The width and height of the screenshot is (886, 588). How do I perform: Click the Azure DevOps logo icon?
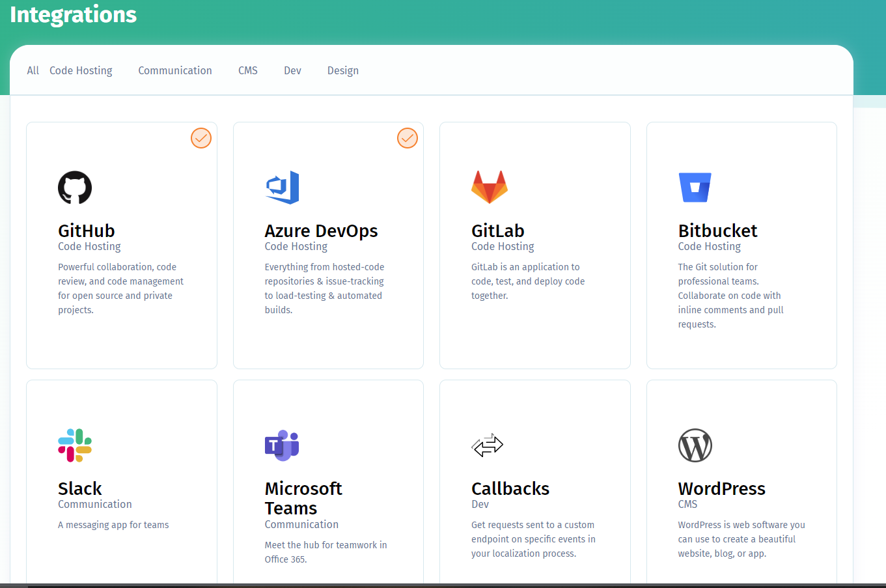pyautogui.click(x=282, y=188)
